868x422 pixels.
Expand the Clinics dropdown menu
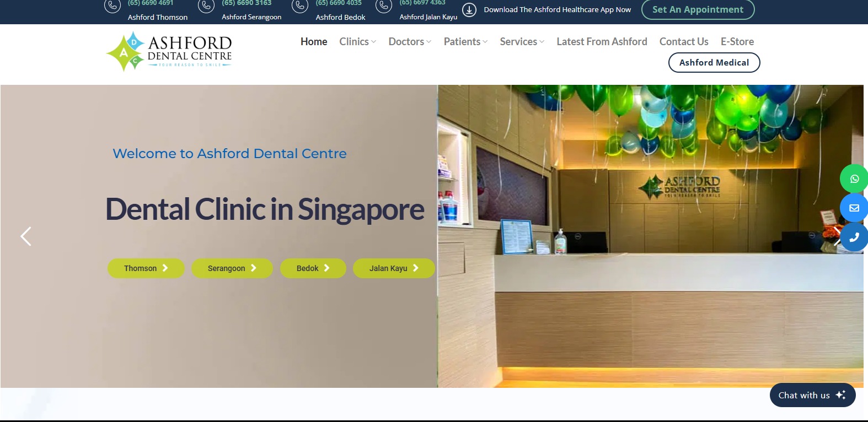(358, 41)
